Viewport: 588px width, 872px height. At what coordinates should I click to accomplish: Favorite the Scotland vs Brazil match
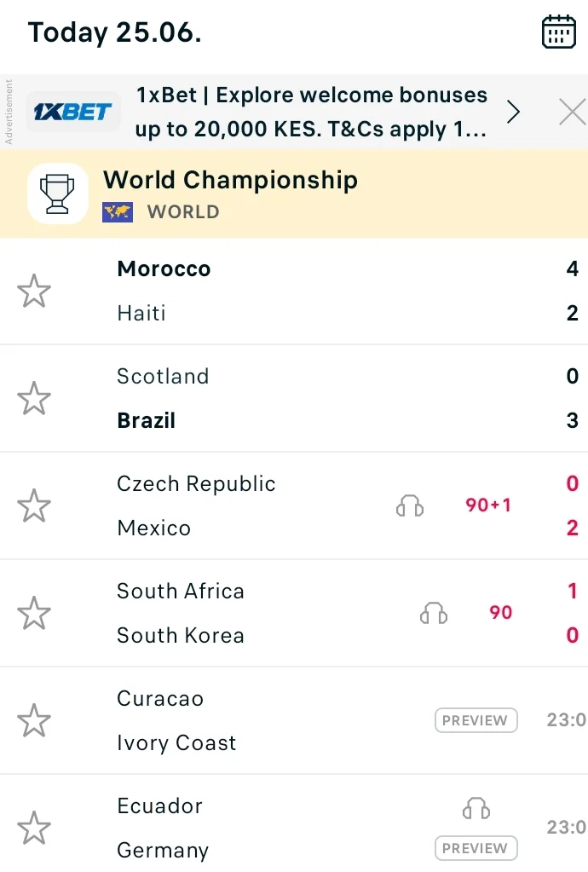[x=34, y=398]
